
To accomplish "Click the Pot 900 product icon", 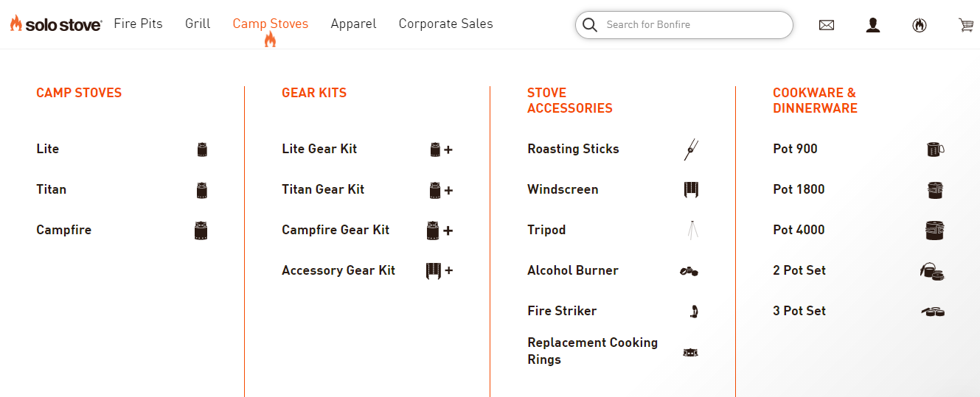I will pos(934,150).
